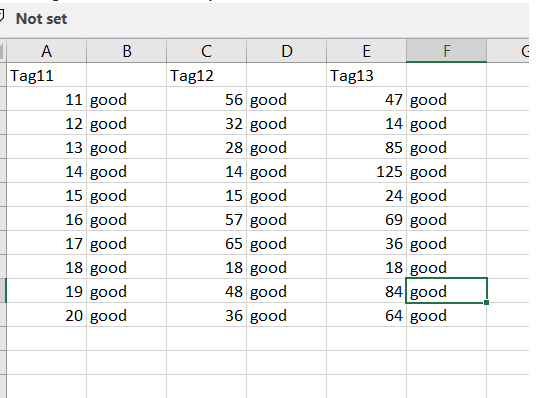Click the cell containing 56 under Tag12
Screen dimensions: 541x398
[x=206, y=99]
